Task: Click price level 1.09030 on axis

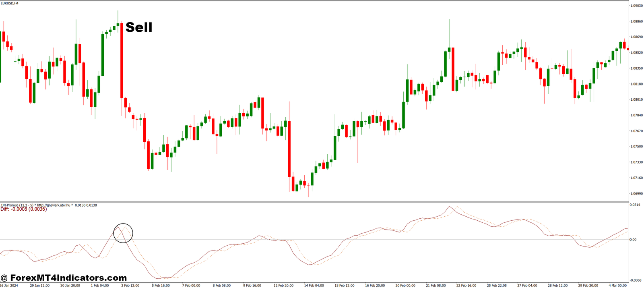Action: (636, 6)
